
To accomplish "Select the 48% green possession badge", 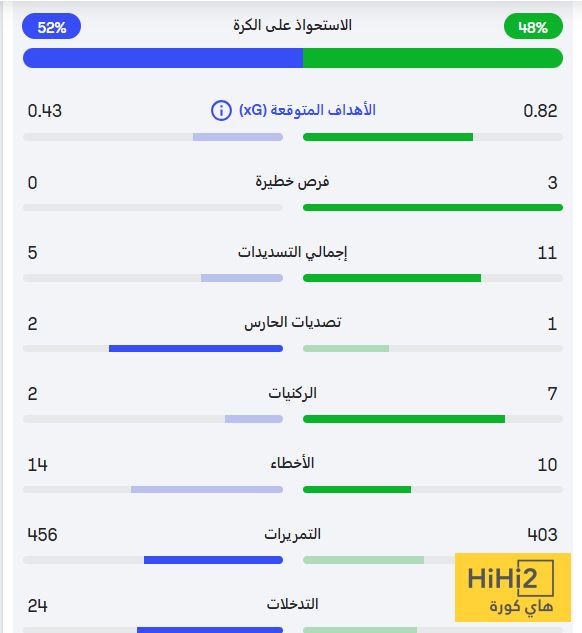I will pyautogui.click(x=533, y=27).
